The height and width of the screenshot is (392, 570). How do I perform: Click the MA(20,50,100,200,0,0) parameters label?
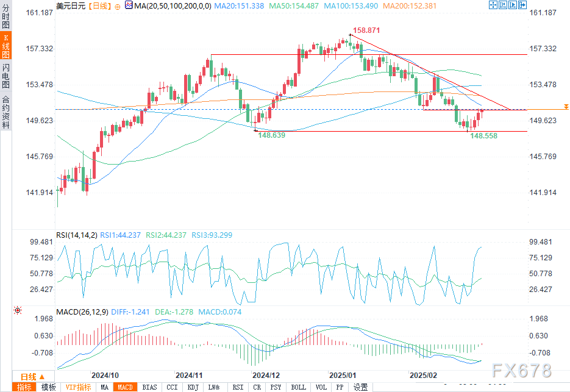pos(173,6)
